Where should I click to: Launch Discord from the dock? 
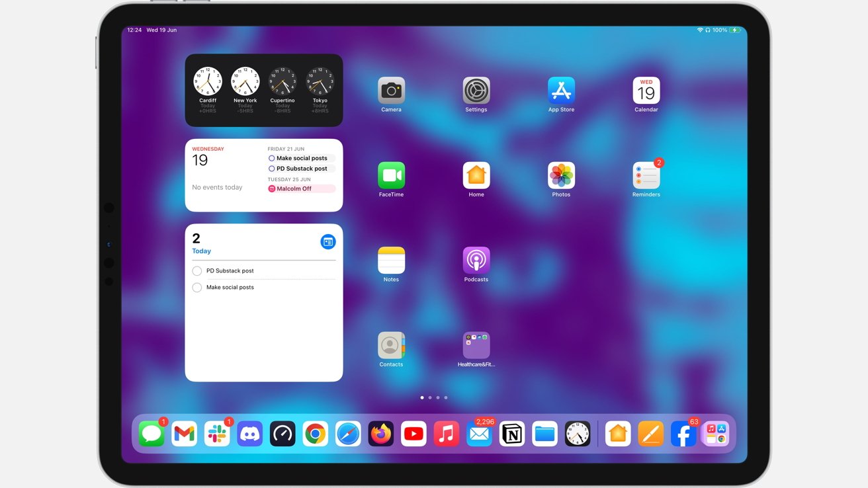pyautogui.click(x=250, y=434)
